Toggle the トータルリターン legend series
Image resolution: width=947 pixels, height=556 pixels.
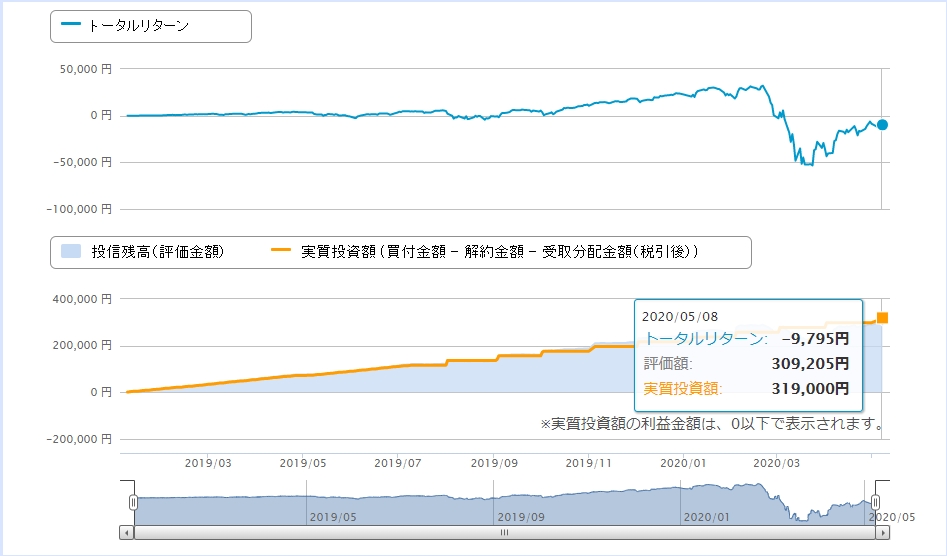click(x=126, y=25)
